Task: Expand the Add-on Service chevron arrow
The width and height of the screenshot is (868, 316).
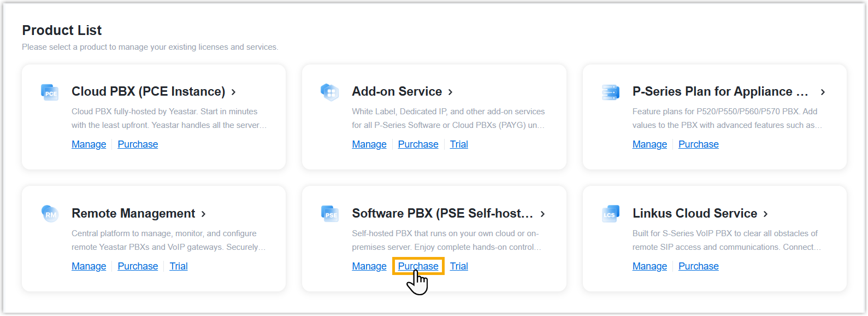Action: [x=451, y=92]
